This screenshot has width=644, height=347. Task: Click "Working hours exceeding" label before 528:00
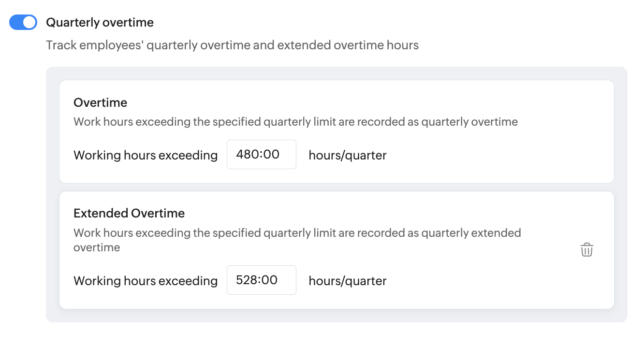tap(145, 281)
